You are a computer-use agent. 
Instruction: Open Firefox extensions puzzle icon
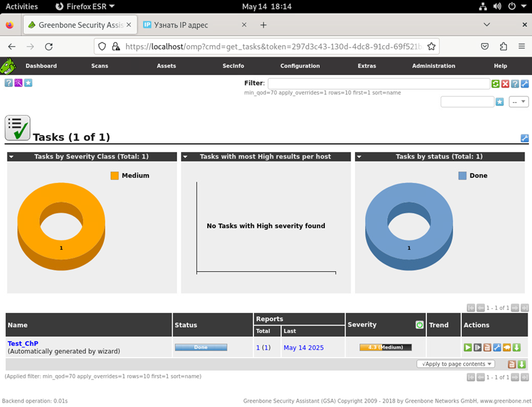(x=503, y=46)
